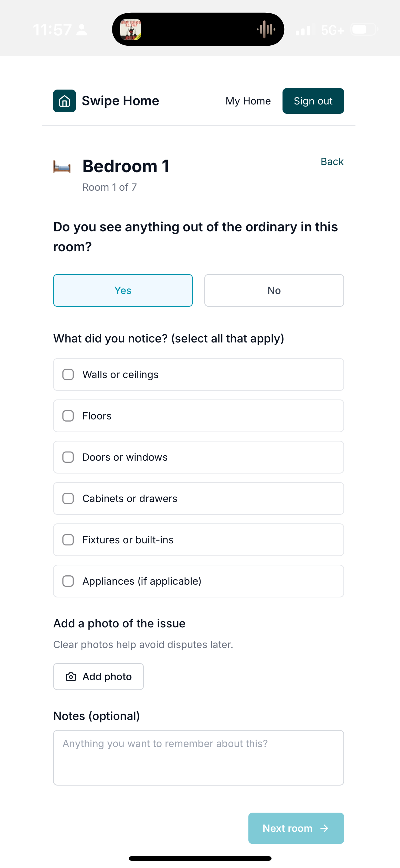This screenshot has height=868, width=400.
Task: Mark Fixtures or built-ins as noticed
Action: (x=68, y=540)
